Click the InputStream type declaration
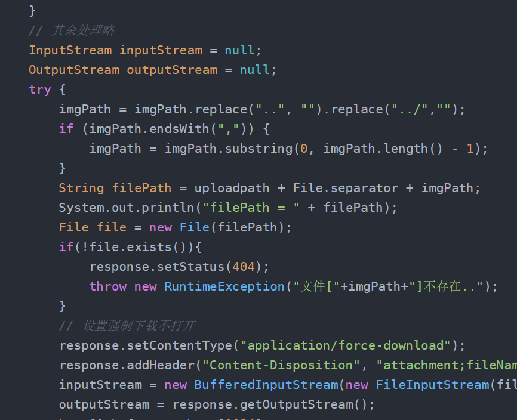Image resolution: width=517 pixels, height=420 pixels. (70, 50)
